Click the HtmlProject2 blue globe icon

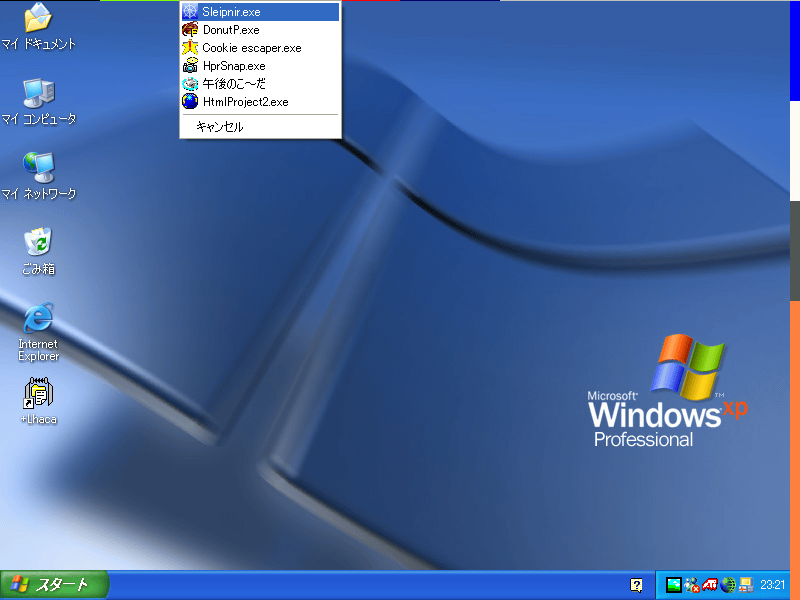[x=190, y=101]
